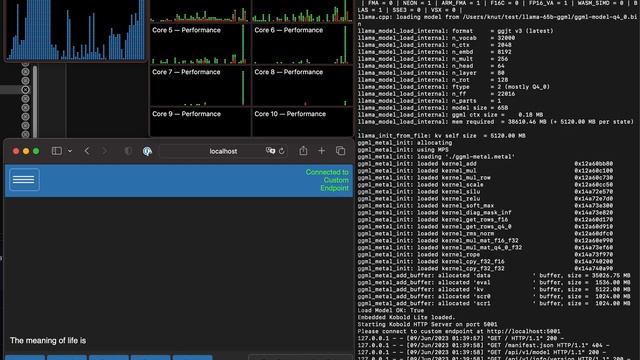This screenshot has width=640, height=360.
Task: Reload the localhost page
Action: [x=282, y=151]
